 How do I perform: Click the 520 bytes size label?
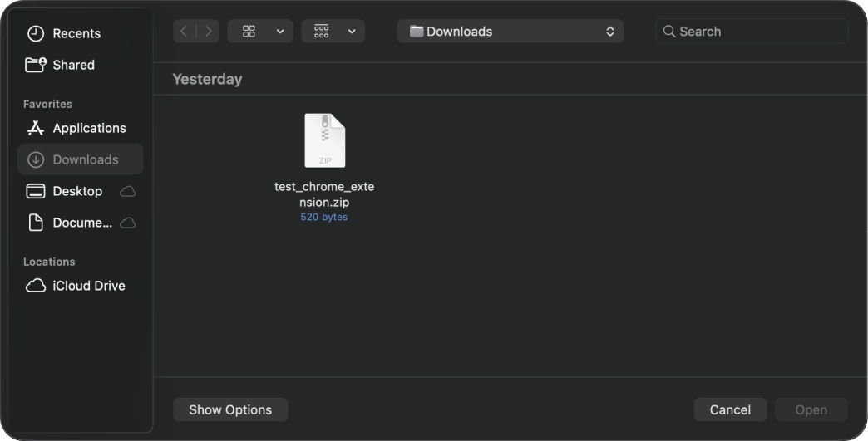point(324,218)
